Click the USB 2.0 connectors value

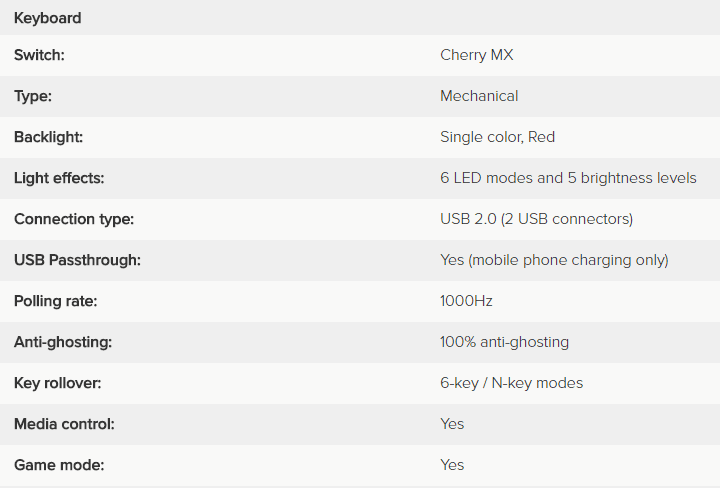(x=536, y=219)
